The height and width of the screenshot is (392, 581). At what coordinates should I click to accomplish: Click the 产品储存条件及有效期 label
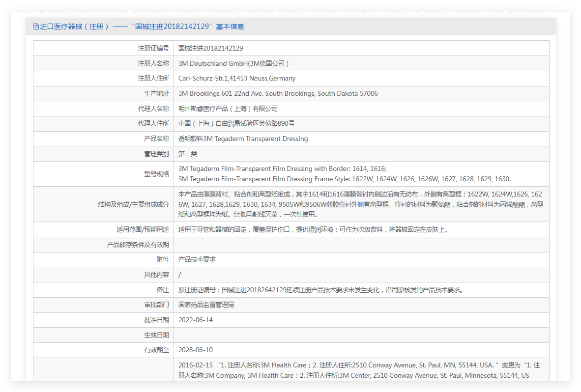[138, 245]
